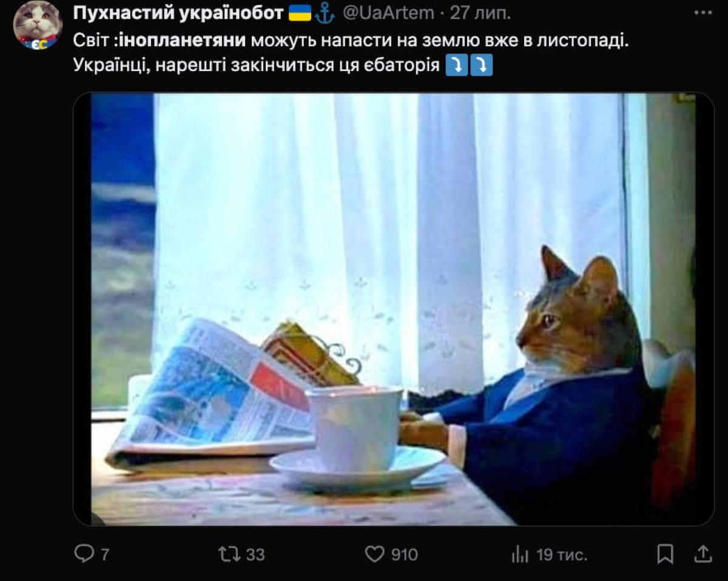Viewport: 728px width, 581px height.
Task: Share the tweet via upload icon
Action: click(703, 554)
